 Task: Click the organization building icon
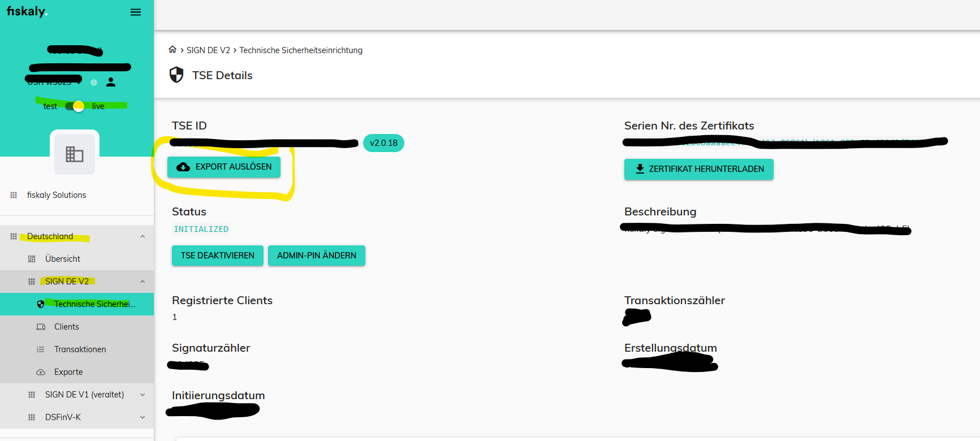coord(75,154)
